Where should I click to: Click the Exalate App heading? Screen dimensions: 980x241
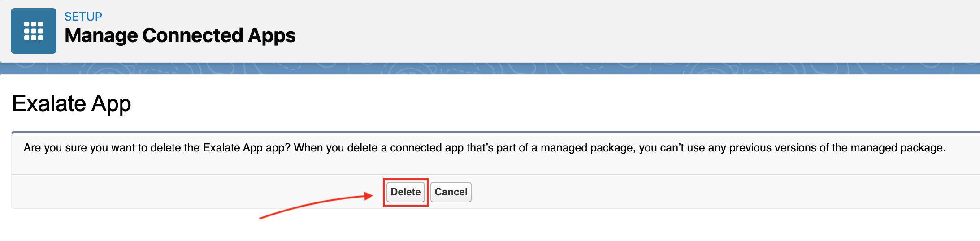pos(71,103)
